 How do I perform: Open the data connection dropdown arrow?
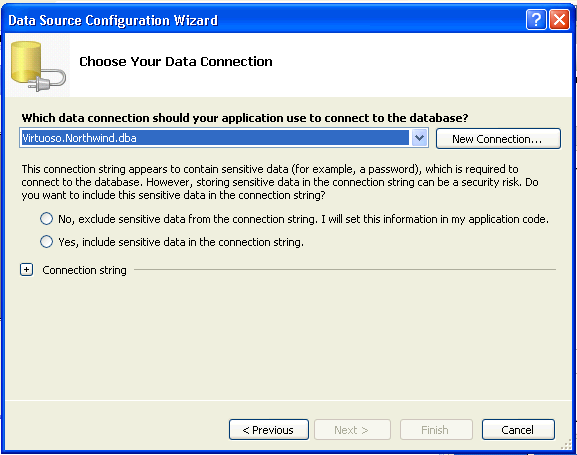tap(419, 138)
